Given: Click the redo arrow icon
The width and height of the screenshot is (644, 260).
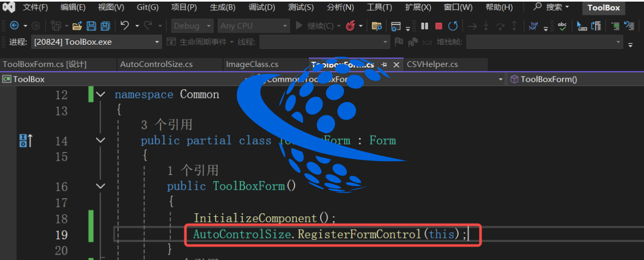Looking at the screenshot, I should point(148,26).
